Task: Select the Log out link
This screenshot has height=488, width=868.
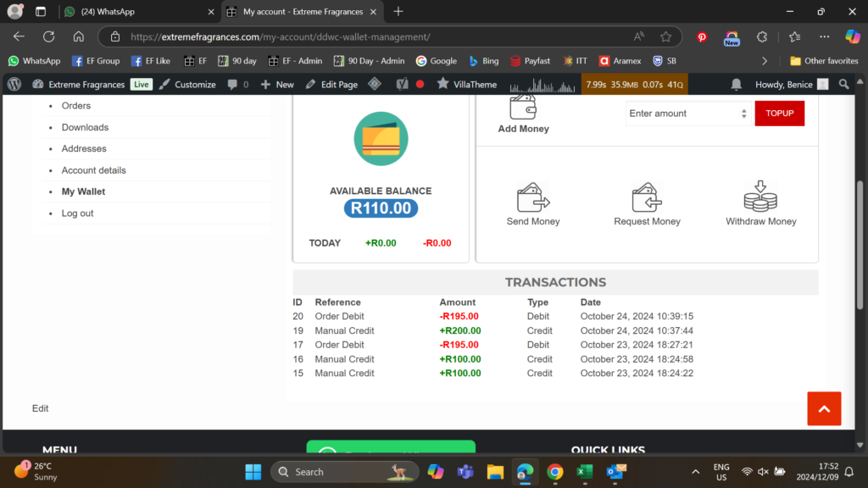Action: pyautogui.click(x=77, y=213)
